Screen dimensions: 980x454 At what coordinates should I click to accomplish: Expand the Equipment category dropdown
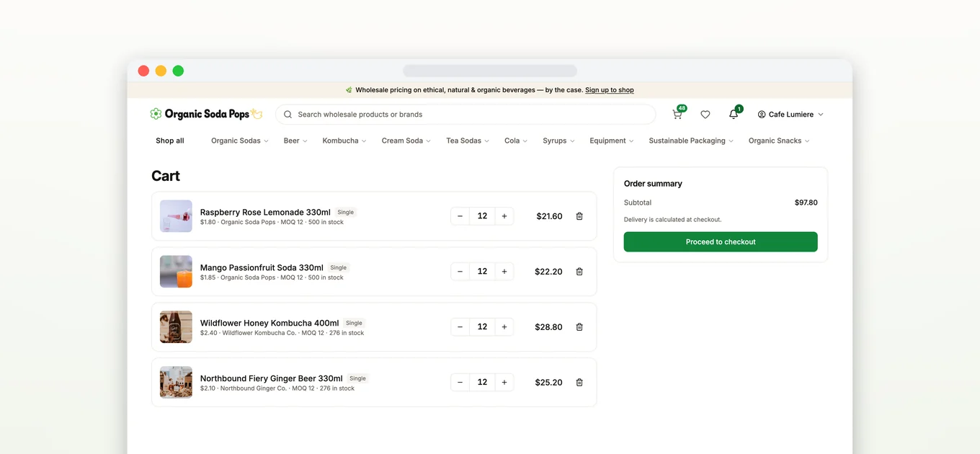(x=612, y=141)
